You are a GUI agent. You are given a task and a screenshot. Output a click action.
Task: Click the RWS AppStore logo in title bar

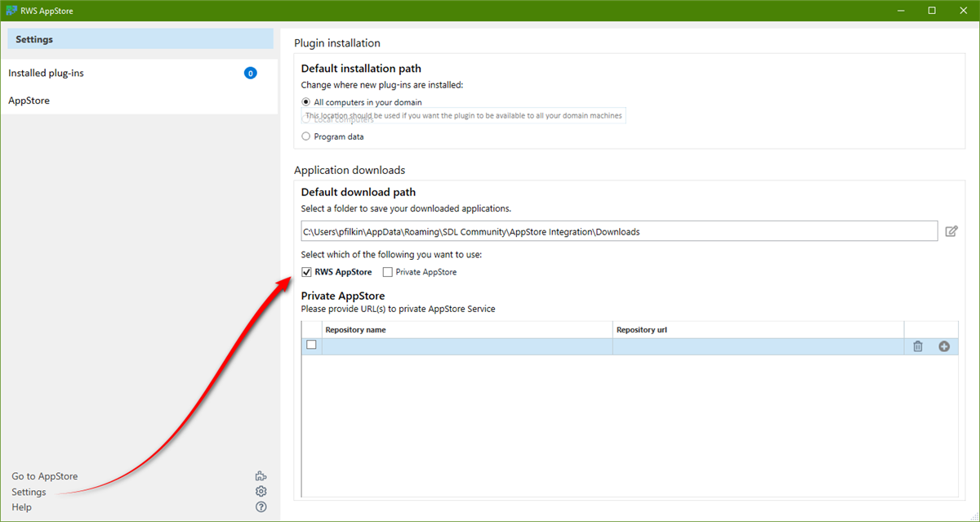[x=11, y=10]
